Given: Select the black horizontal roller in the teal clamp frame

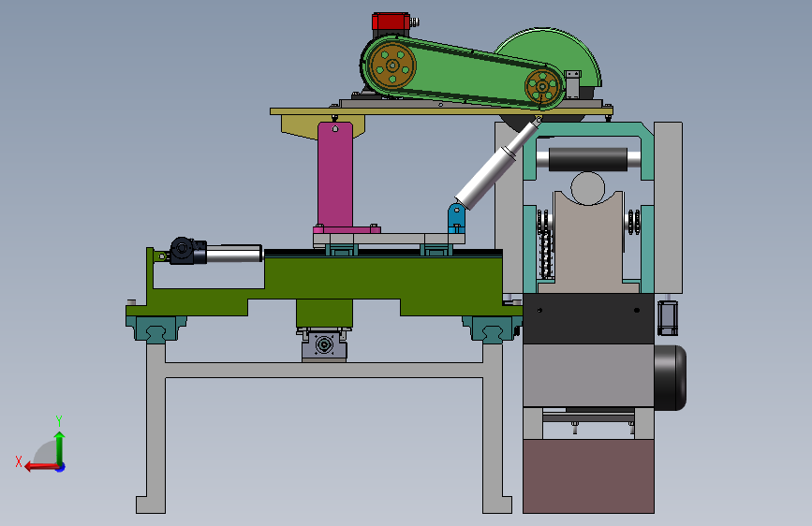Looking at the screenshot, I should [x=588, y=159].
